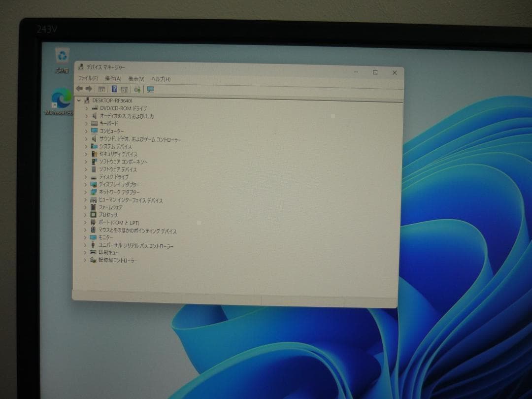Select the ソフトウェア コンポーネント label
Viewport: 532px width, 399px height.
point(123,162)
